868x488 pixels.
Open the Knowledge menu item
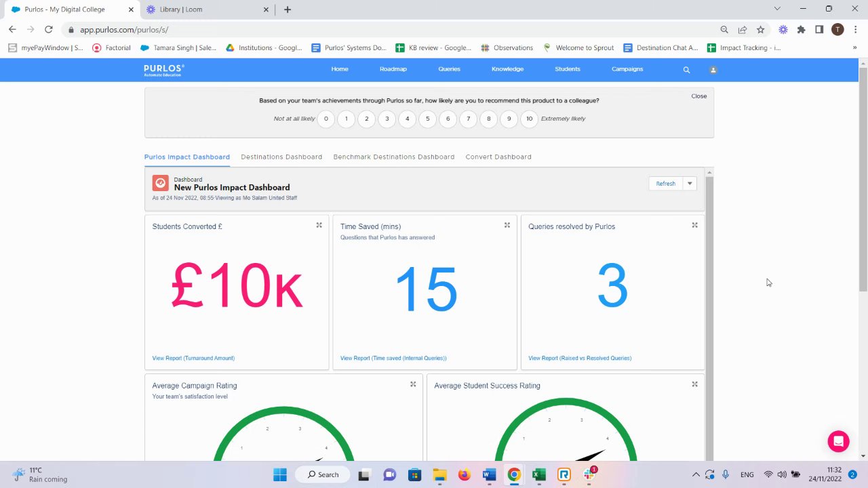pos(507,69)
